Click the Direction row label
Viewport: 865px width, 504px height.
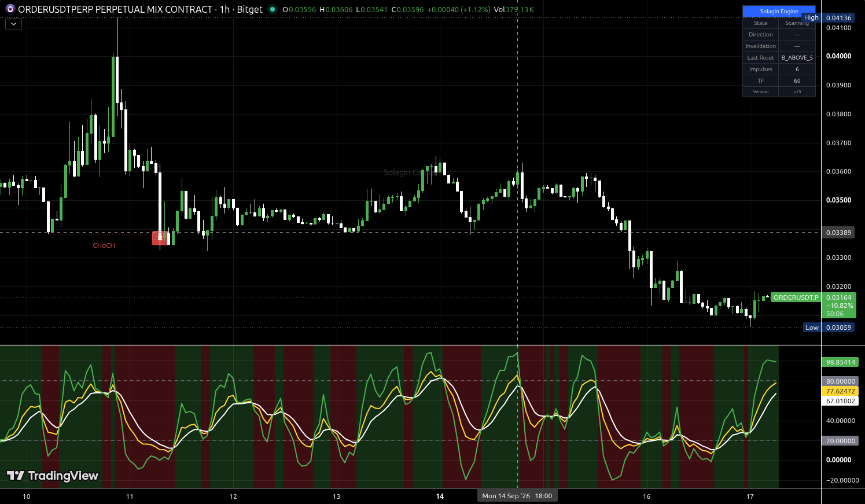760,35
